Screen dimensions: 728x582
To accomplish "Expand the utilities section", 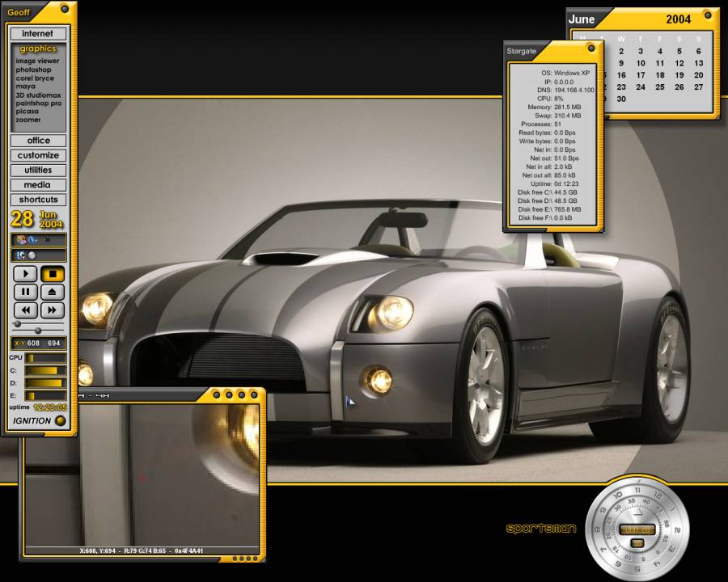I will 38,171.
